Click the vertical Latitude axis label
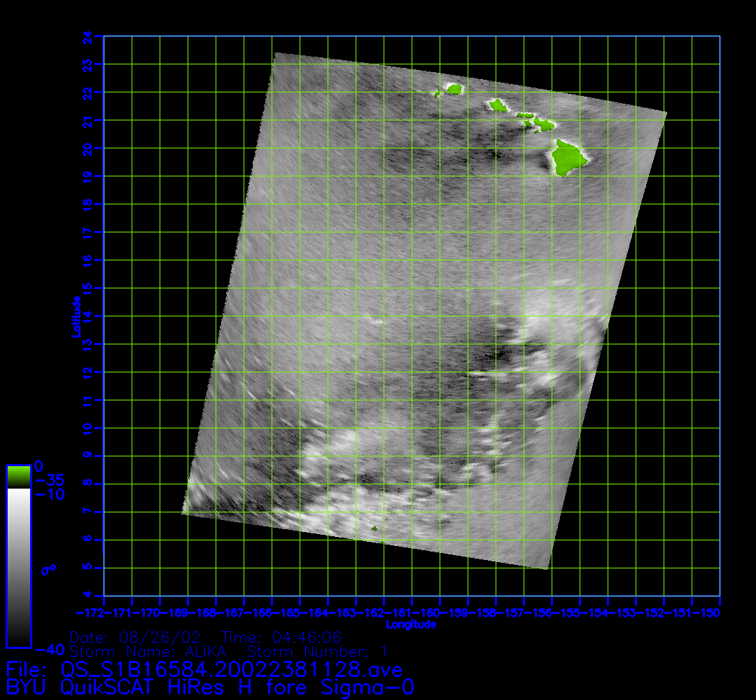The width and height of the screenshot is (756, 700). tap(75, 316)
